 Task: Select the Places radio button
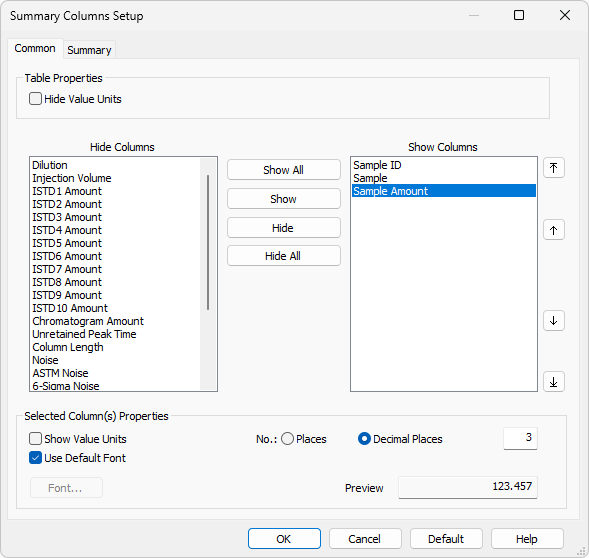click(287, 439)
